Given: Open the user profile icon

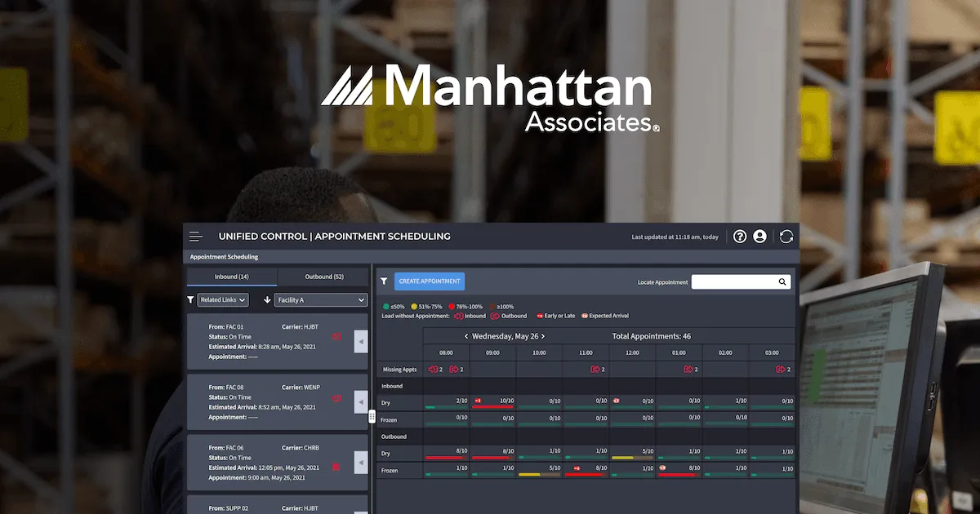Looking at the screenshot, I should coord(759,237).
